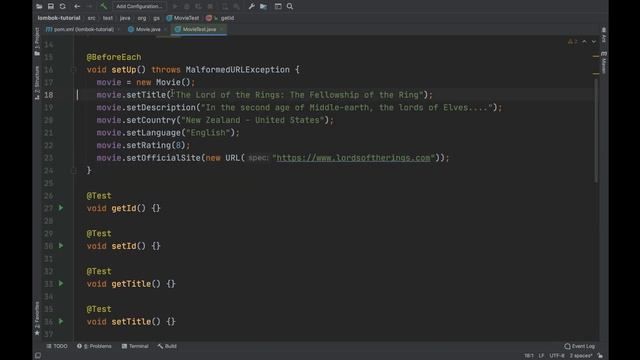Open the Favorites tool window sidebar
Image resolution: width=640 pixels, height=360 pixels.
pos(37,318)
